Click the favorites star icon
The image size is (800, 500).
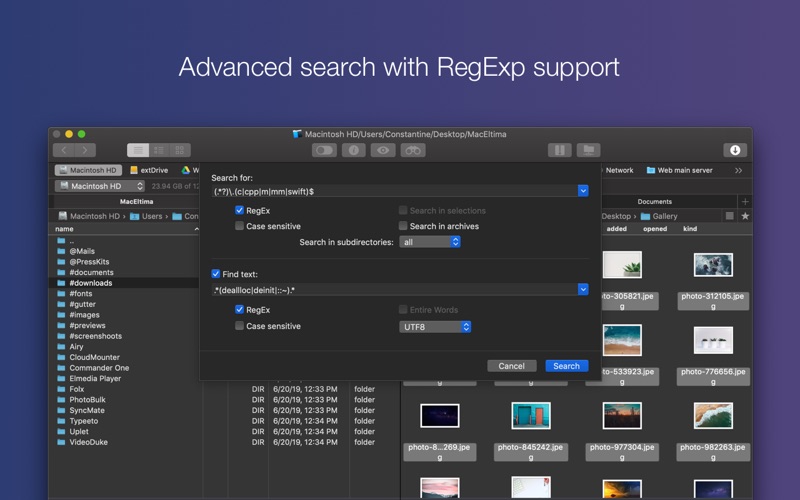point(745,216)
